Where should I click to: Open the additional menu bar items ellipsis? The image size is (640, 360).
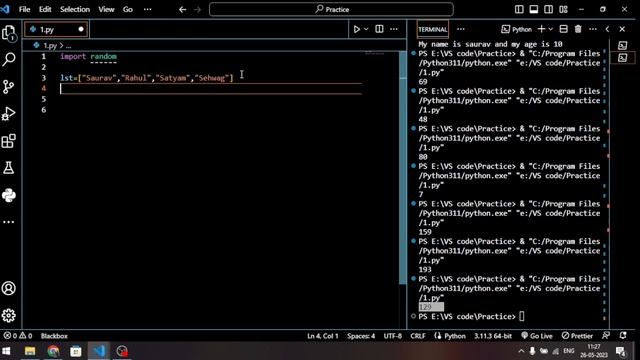(148, 9)
